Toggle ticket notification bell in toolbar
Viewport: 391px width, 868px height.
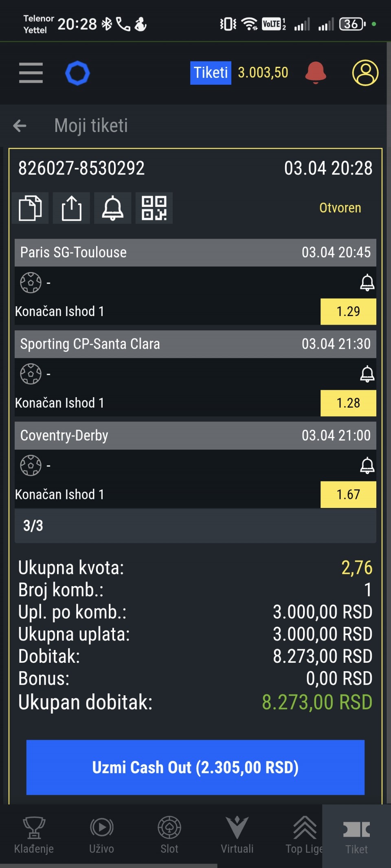pos(113,208)
